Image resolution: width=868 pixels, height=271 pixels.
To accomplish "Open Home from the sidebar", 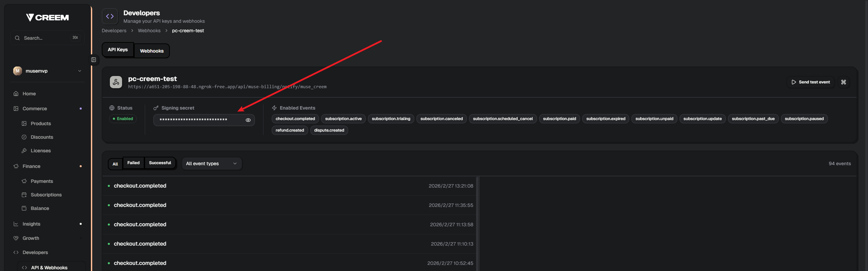I will coord(29,94).
